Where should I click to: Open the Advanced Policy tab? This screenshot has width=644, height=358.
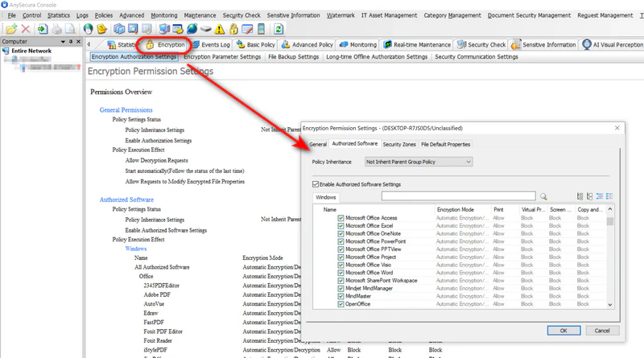click(x=308, y=45)
